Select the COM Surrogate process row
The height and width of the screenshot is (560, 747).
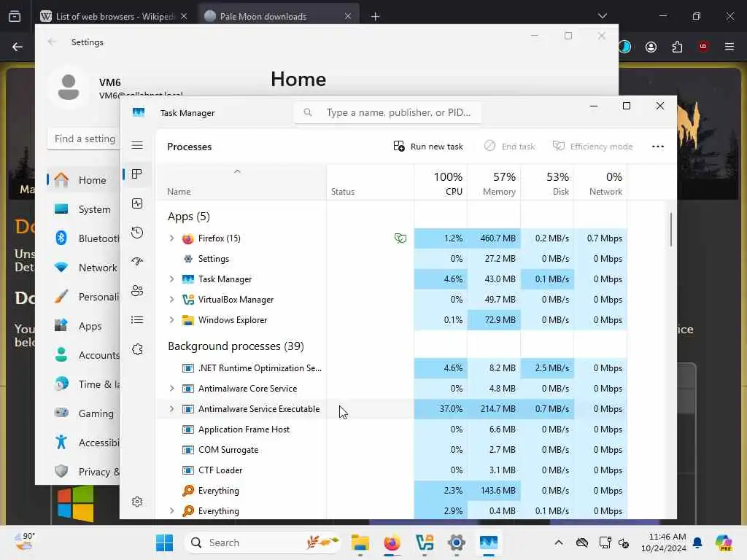pyautogui.click(x=392, y=450)
